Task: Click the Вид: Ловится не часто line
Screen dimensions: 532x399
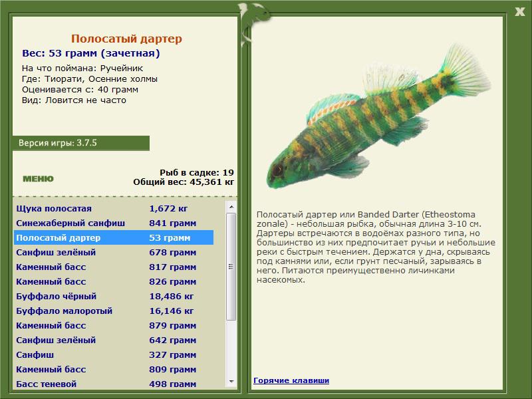Action: click(74, 100)
